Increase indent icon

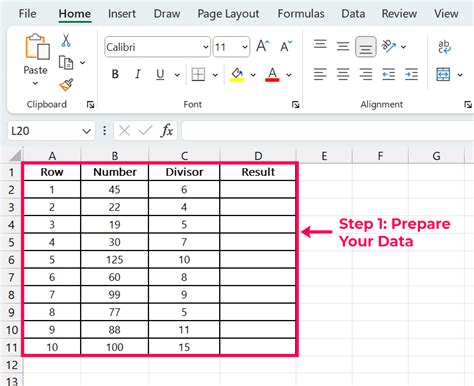411,74
